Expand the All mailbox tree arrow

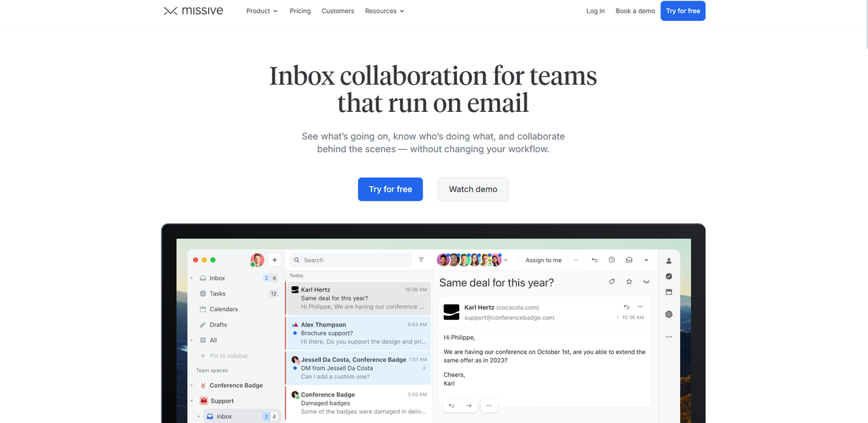pyautogui.click(x=192, y=340)
